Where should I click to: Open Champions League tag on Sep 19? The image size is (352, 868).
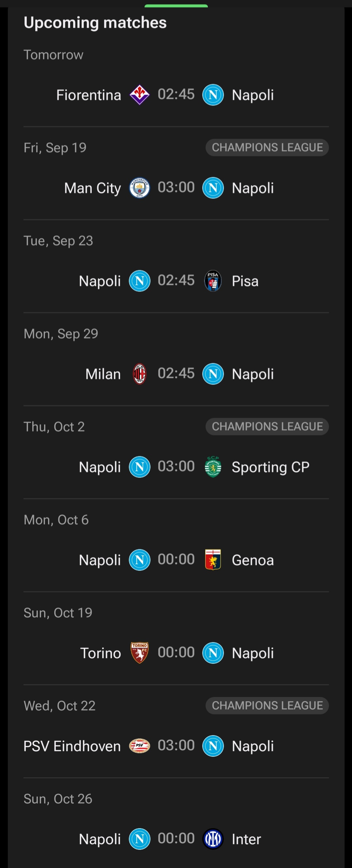[x=267, y=147]
